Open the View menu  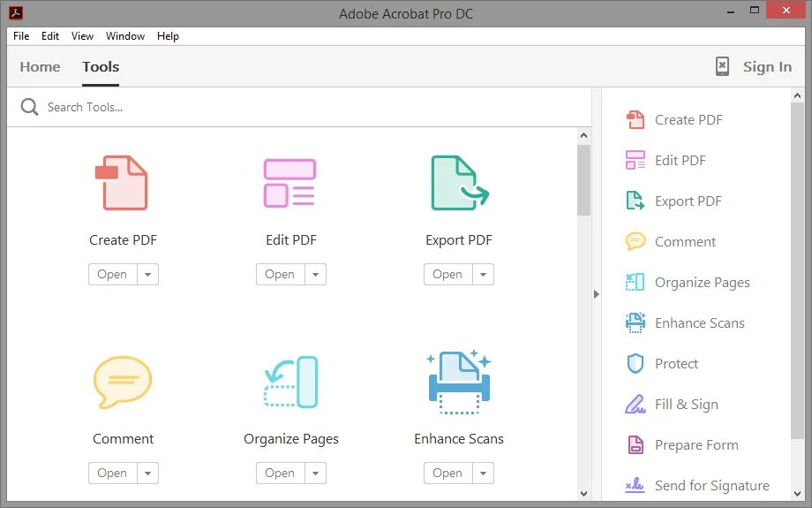click(x=82, y=35)
